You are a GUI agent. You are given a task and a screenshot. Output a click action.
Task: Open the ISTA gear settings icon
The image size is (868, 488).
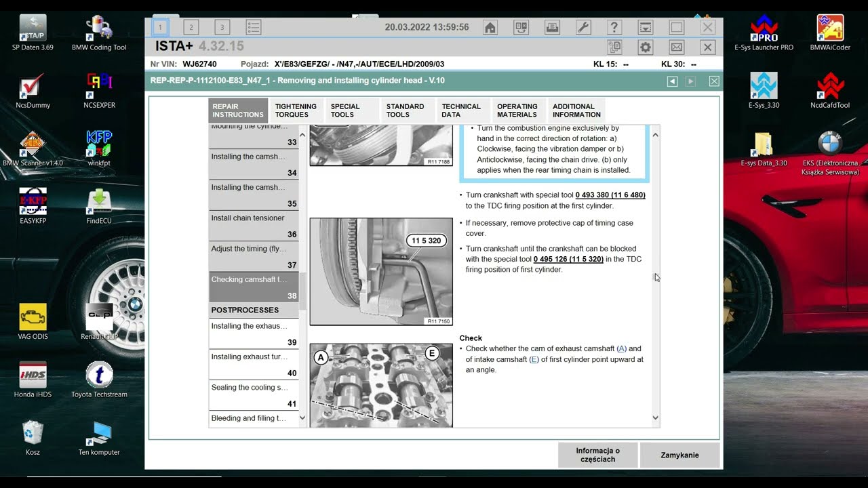(646, 47)
